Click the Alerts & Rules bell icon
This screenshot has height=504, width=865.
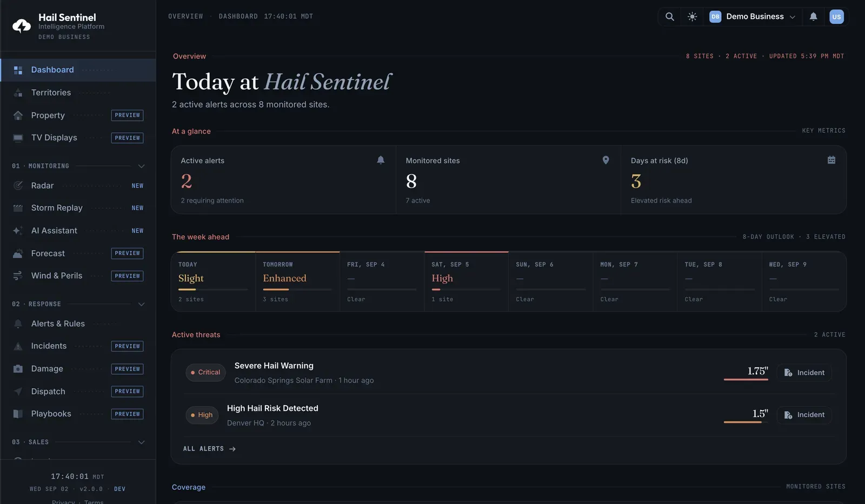pos(18,324)
